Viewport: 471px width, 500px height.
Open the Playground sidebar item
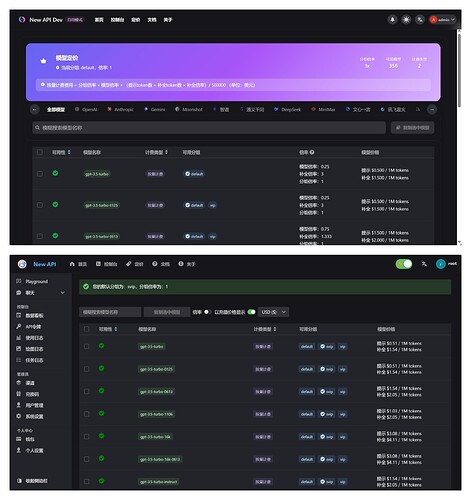(32, 281)
